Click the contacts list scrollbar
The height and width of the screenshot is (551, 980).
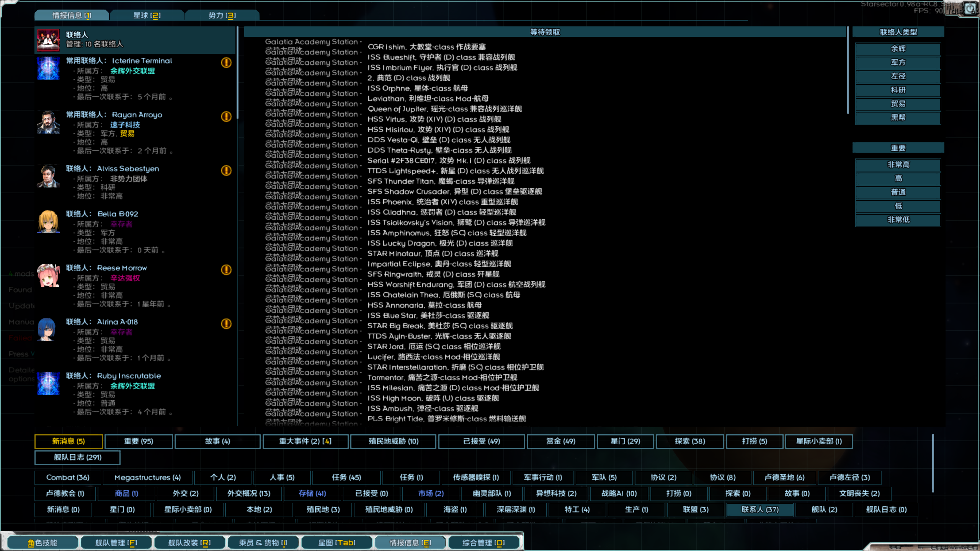point(238,73)
